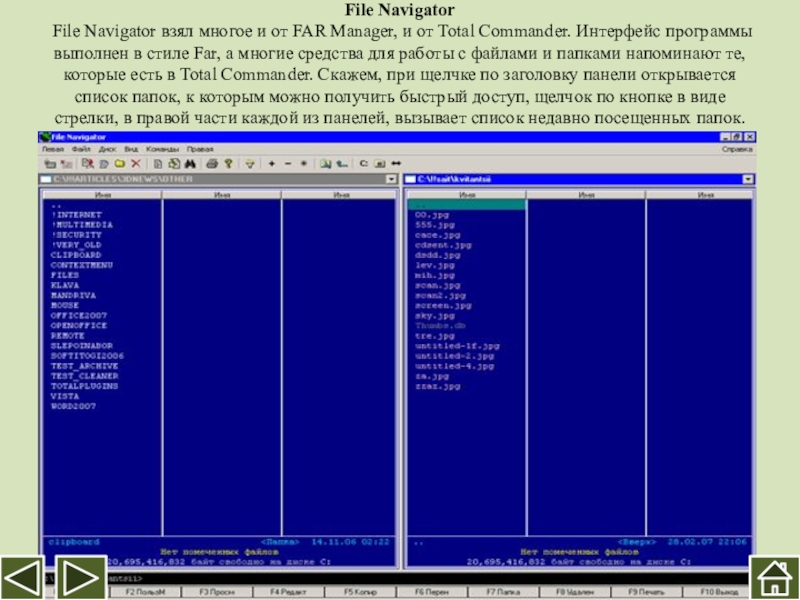Click the black command line input field
Image resolution: width=800 pixels, height=600 pixels.
tap(426, 579)
